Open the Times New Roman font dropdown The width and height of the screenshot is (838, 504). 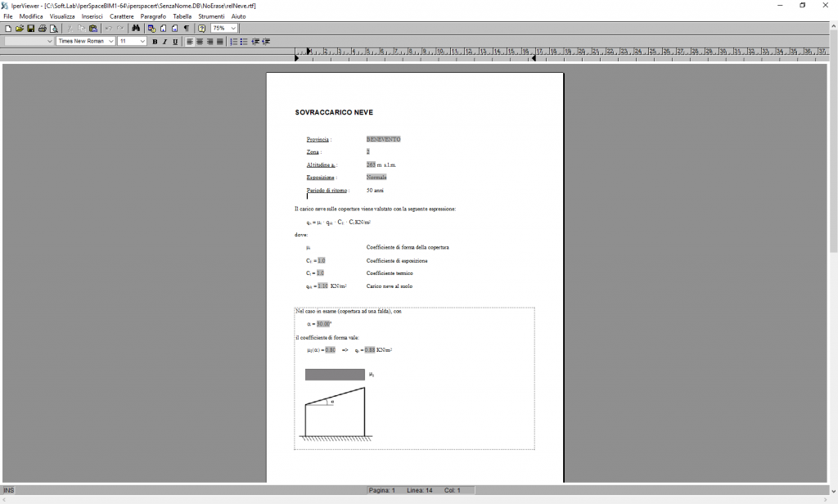111,41
